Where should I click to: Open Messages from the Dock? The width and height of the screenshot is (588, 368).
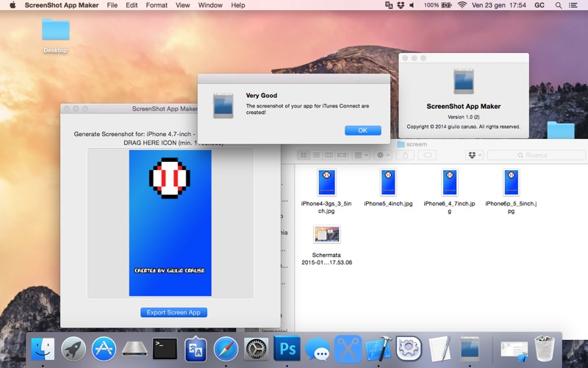[x=318, y=349]
